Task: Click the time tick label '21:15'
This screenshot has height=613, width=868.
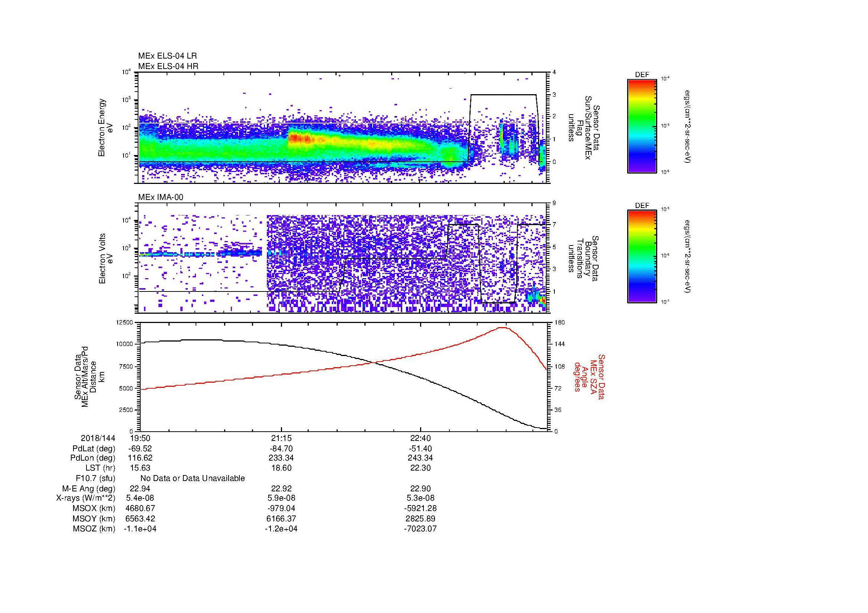Action: click(281, 438)
